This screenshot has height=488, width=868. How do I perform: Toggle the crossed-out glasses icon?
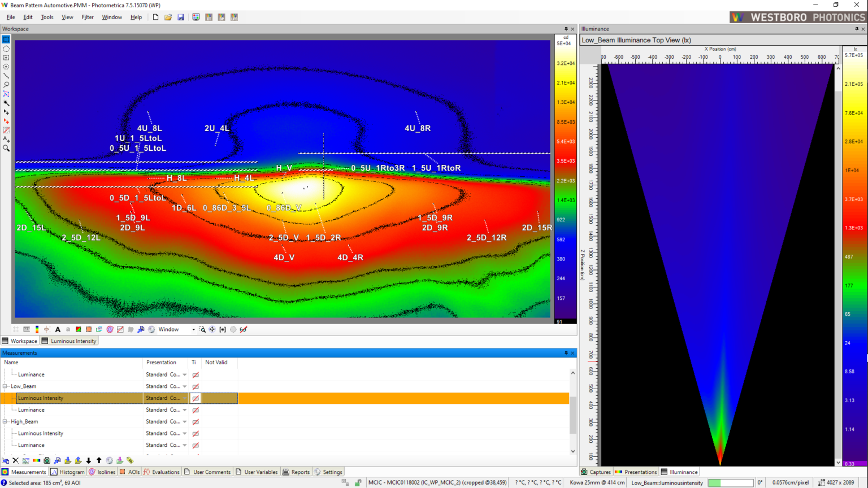(x=244, y=329)
